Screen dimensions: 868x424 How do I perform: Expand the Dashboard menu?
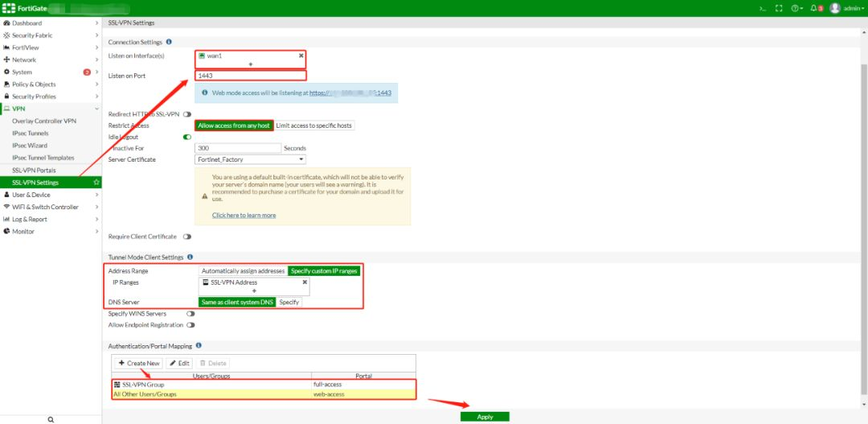pos(97,23)
